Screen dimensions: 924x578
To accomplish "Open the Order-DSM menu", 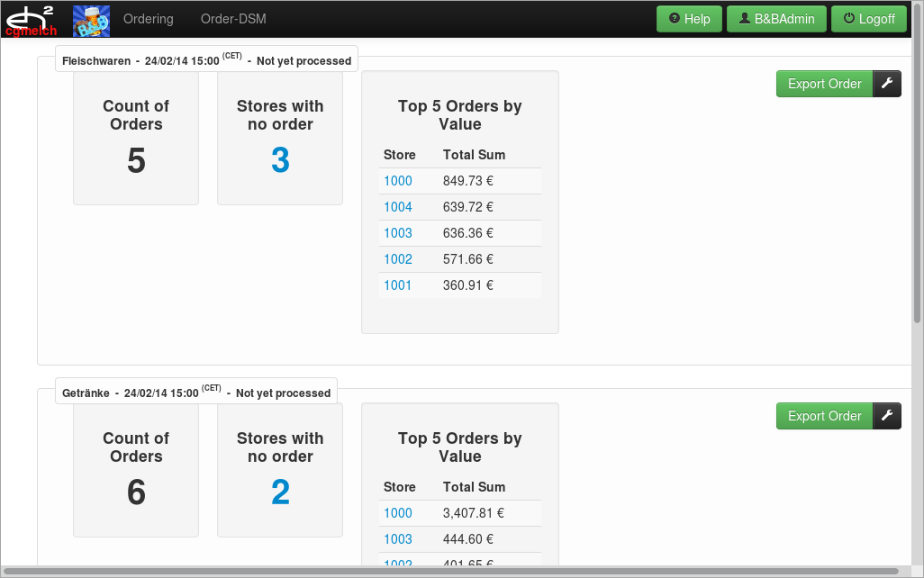I will point(233,19).
